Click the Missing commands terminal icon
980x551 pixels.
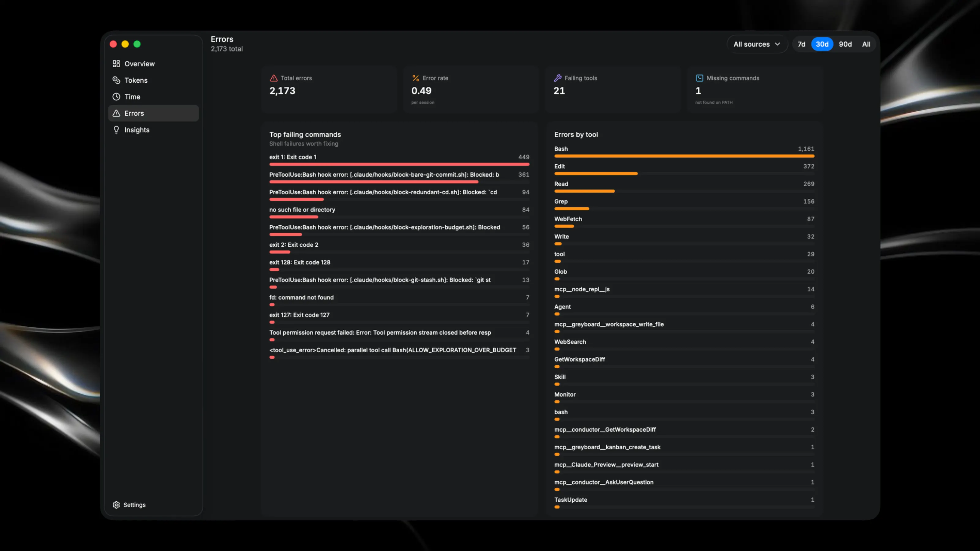(x=699, y=78)
